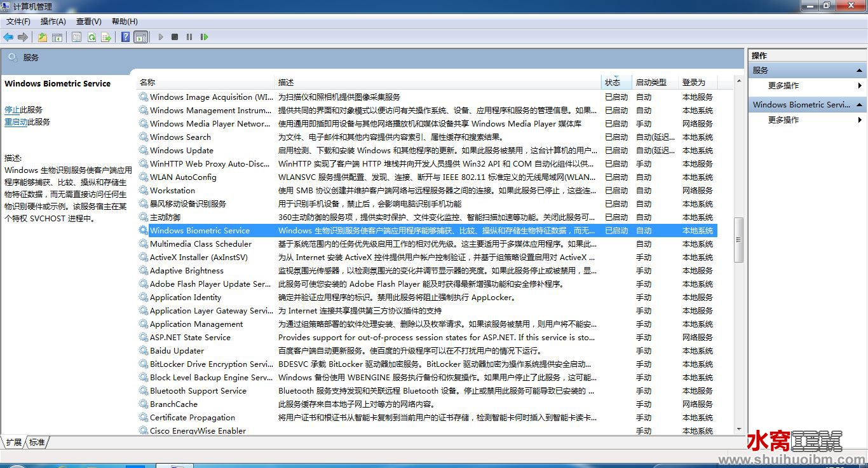
Task: Click the gear icon beside Adaptive Brightness
Action: click(144, 271)
